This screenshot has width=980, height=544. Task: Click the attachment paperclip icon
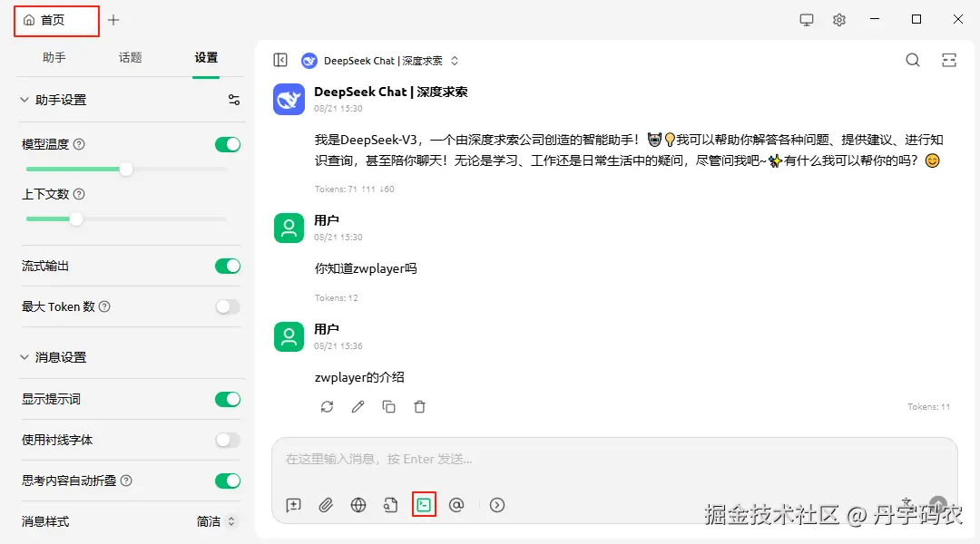coord(326,505)
